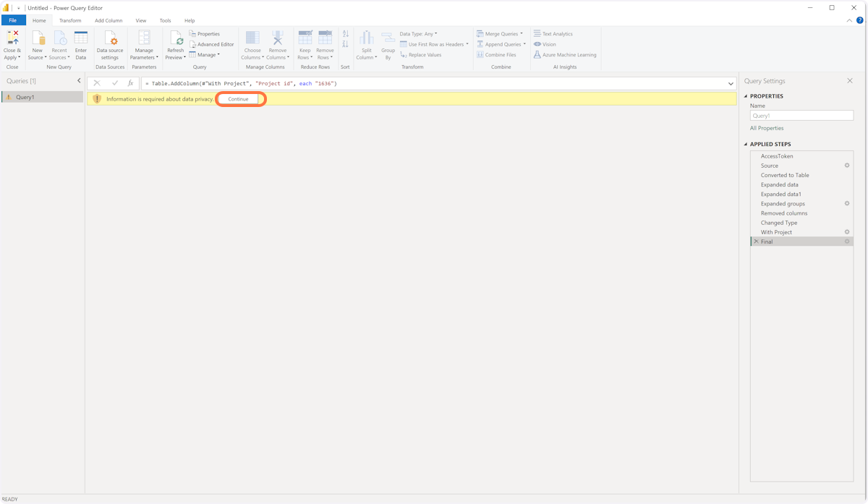Select Replace Values in the Transform group
Image resolution: width=868 pixels, height=504 pixels.
[x=420, y=55]
